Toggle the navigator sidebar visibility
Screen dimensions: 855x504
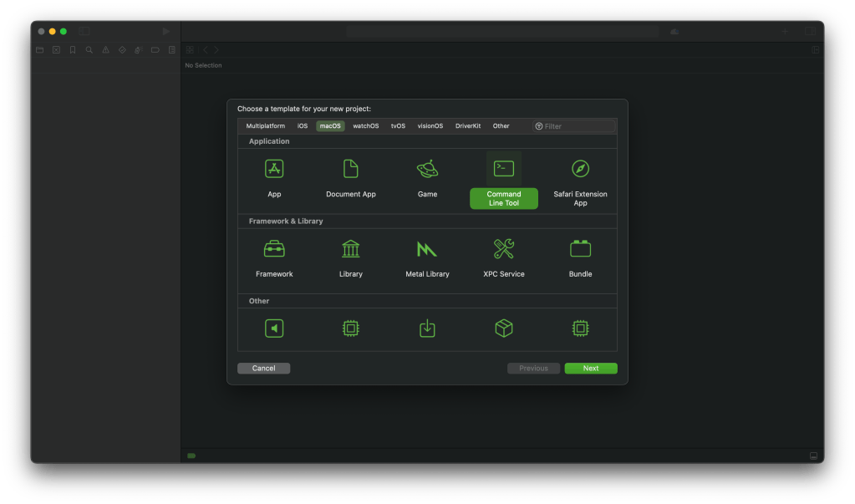click(x=84, y=31)
